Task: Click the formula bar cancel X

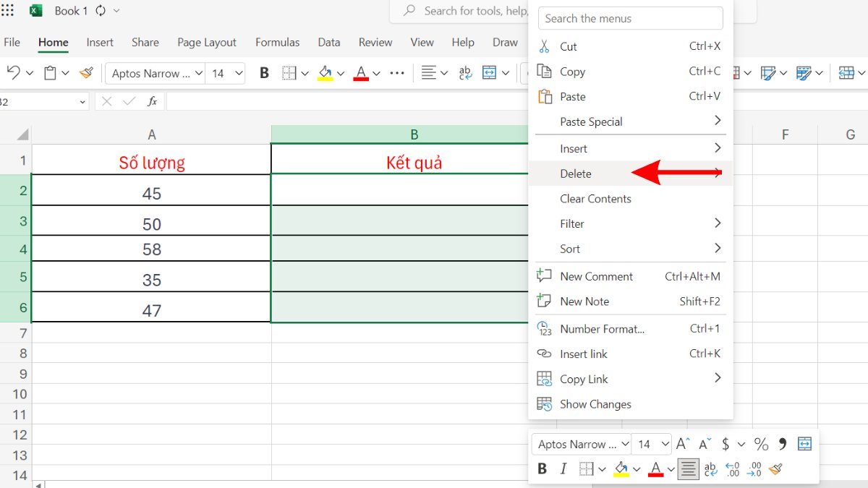Action: pyautogui.click(x=107, y=101)
